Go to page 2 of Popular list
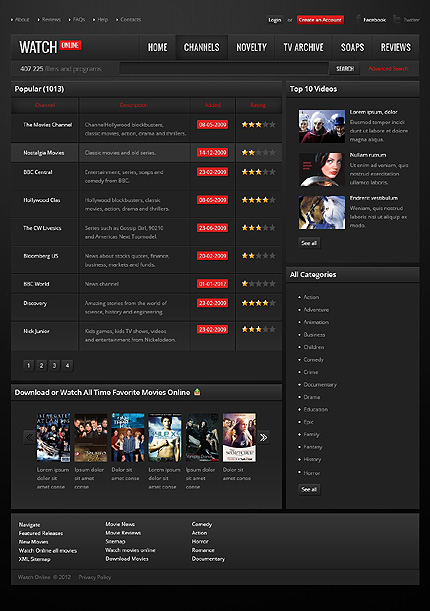 tap(41, 365)
